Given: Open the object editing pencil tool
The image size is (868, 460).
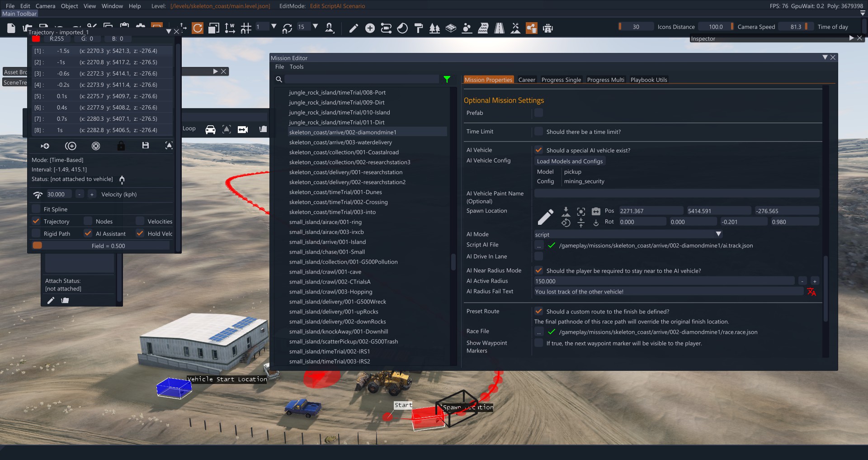Looking at the screenshot, I should (354, 28).
